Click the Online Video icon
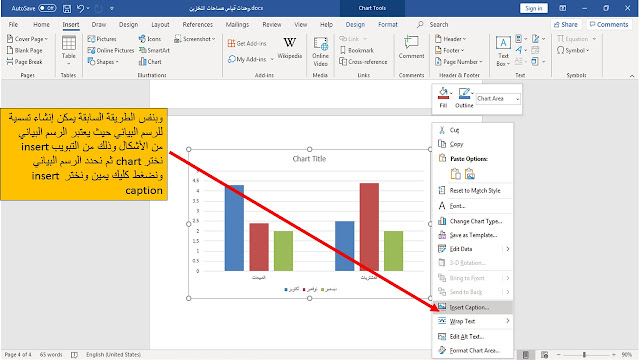640x360 pixels. coord(320,51)
